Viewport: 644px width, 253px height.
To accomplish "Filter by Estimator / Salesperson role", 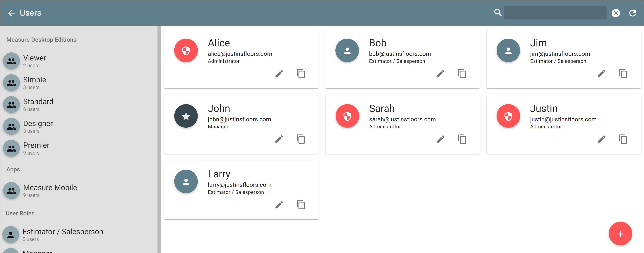I will 79,235.
